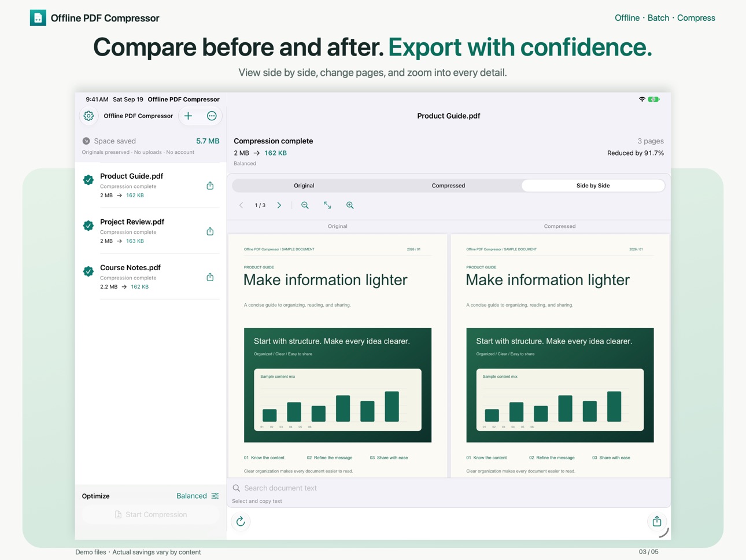746x560 pixels.
Task: Click the Optimize label
Action: click(x=96, y=496)
